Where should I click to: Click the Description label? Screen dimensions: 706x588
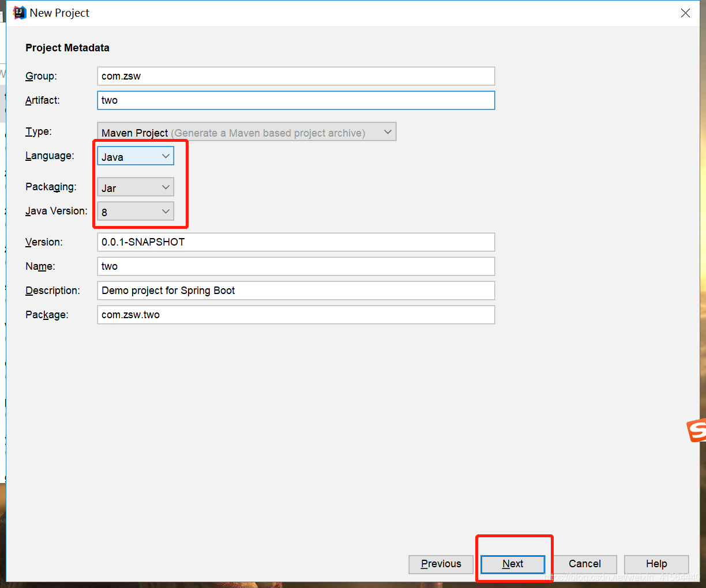click(53, 291)
